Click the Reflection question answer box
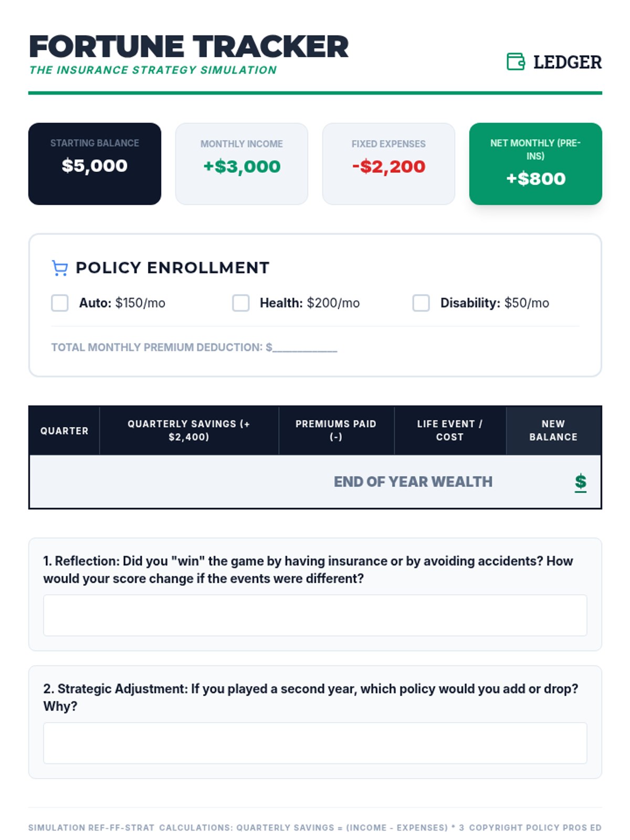 [x=315, y=615]
